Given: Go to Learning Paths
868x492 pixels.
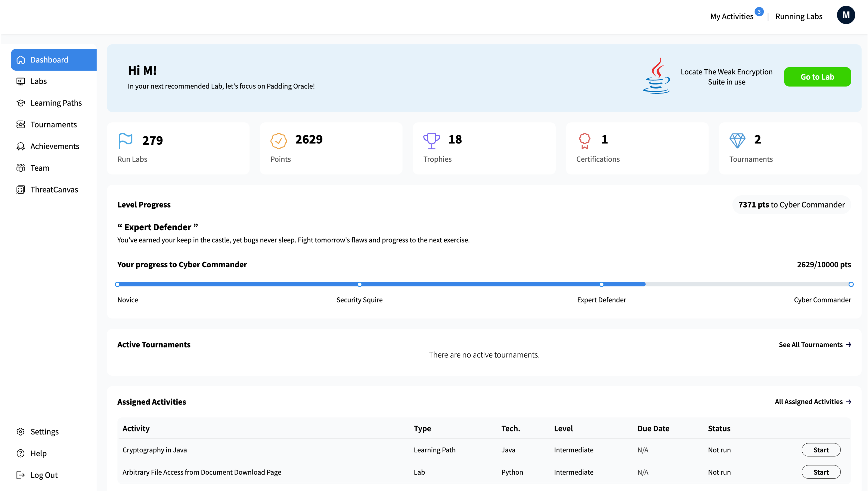Looking at the screenshot, I should click(53, 103).
